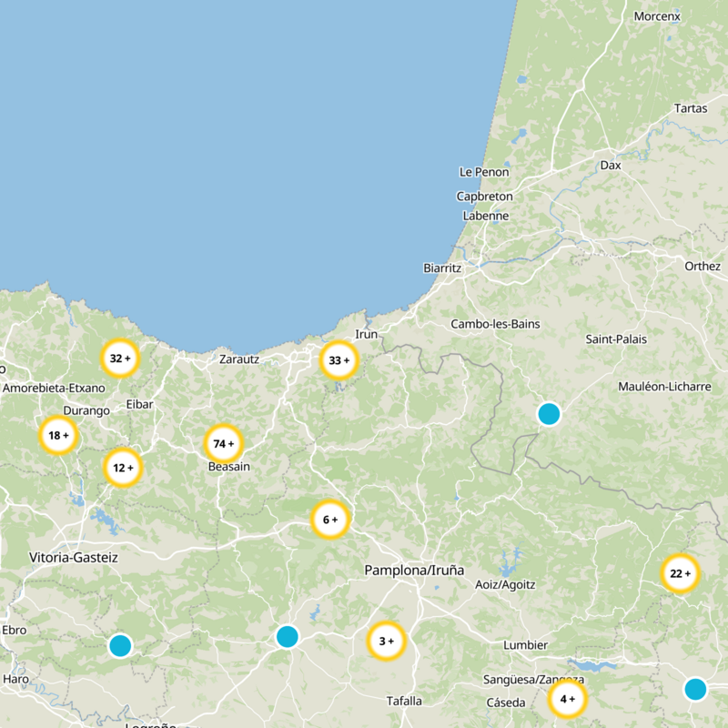
Task: Open the 4+ cluster near Cáseda
Action: 567,702
